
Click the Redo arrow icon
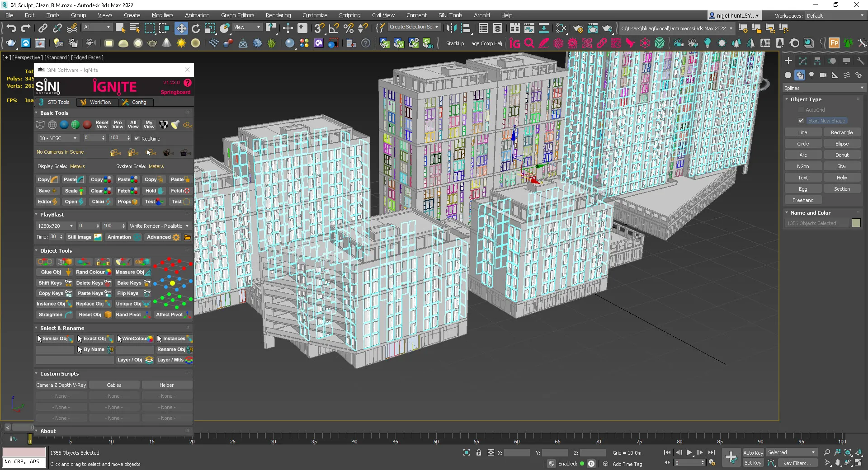[x=26, y=28]
